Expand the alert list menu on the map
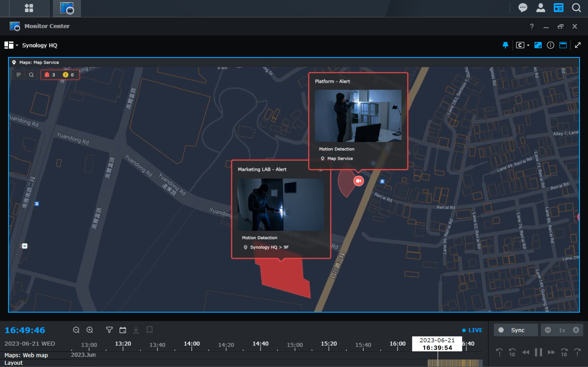The height and width of the screenshot is (367, 588). tap(18, 74)
